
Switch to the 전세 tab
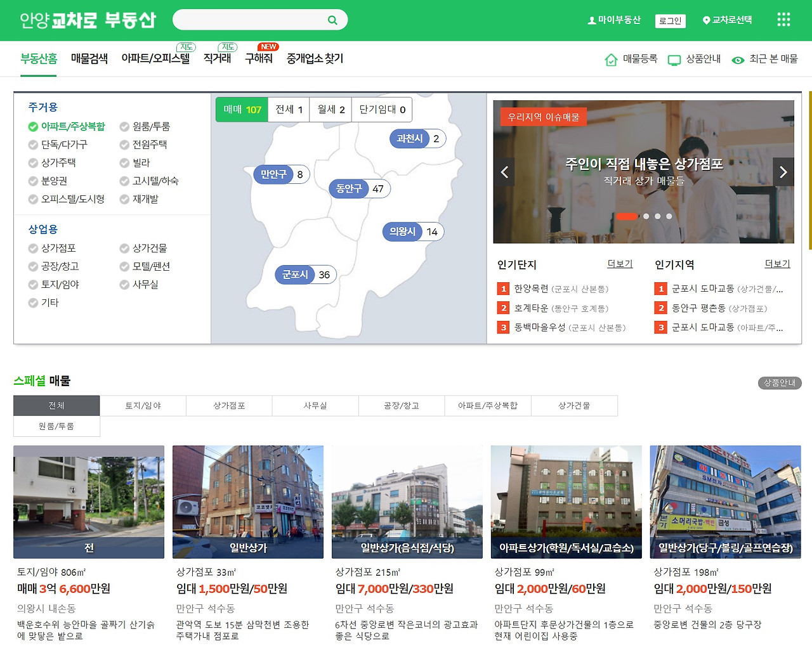coord(289,110)
